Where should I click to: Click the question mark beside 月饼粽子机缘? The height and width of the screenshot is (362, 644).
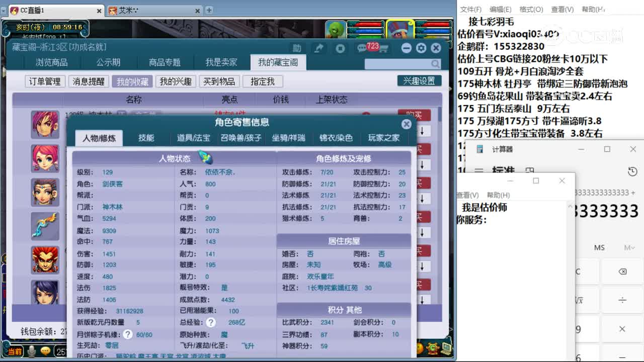127,334
